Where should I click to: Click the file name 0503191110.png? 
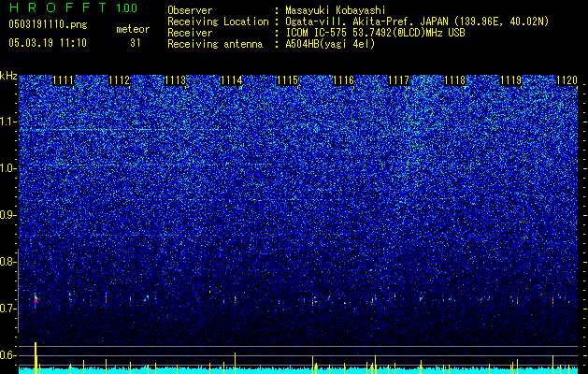pos(48,24)
